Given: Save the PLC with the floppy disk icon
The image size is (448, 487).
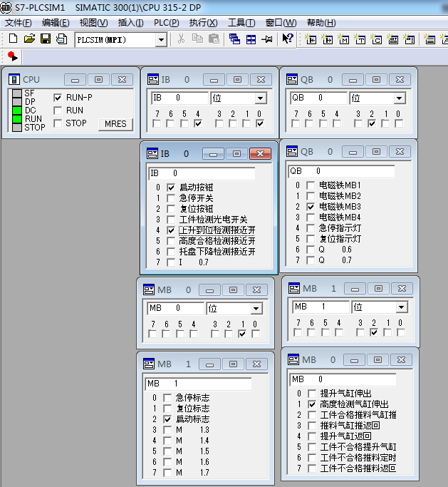Looking at the screenshot, I should [46, 39].
